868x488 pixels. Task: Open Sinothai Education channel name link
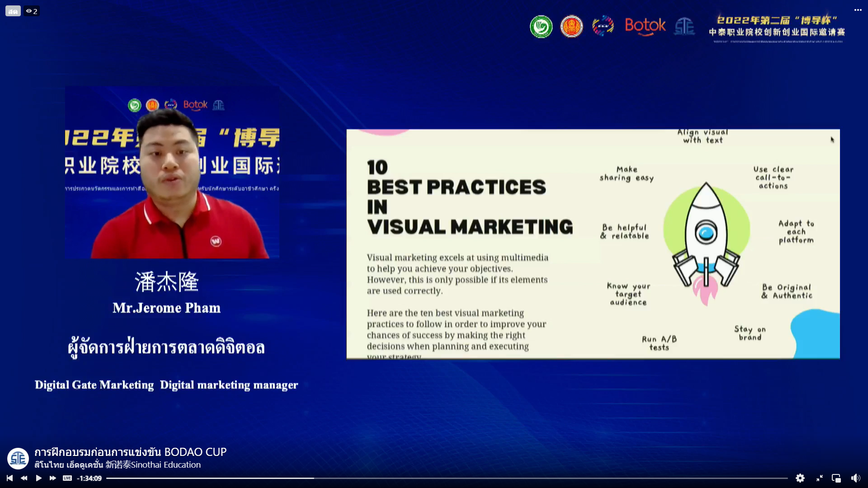pos(118,465)
